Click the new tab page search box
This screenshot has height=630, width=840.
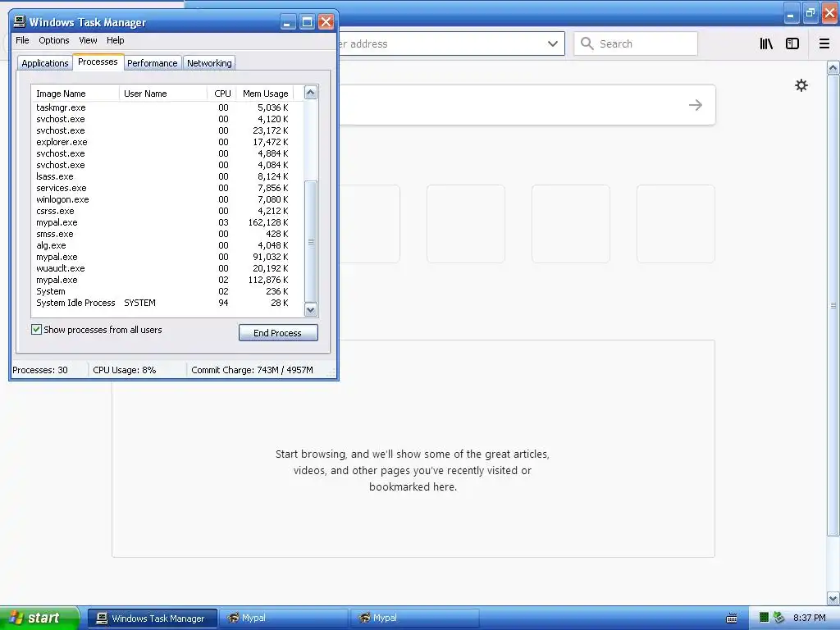(x=527, y=105)
